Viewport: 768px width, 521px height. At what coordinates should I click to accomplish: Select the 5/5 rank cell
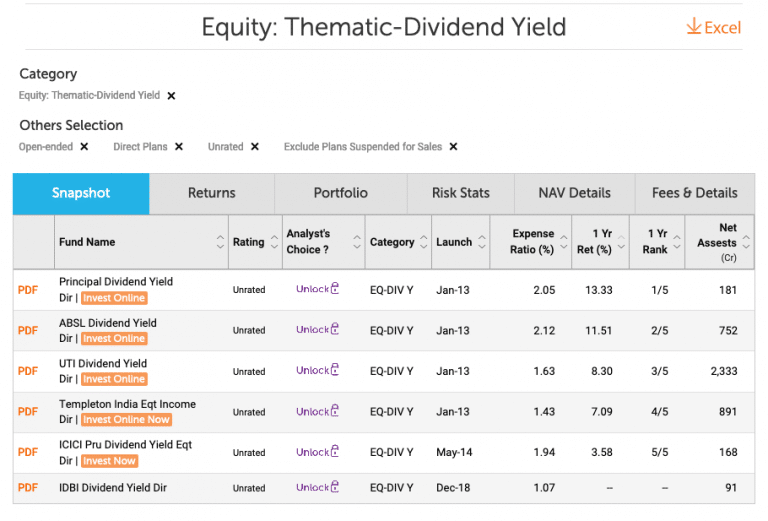(x=660, y=452)
